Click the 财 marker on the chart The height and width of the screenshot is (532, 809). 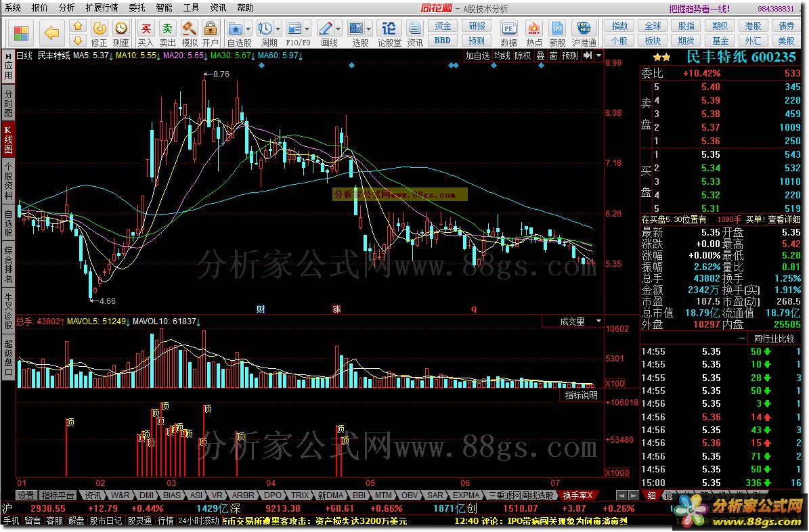pyautogui.click(x=261, y=309)
